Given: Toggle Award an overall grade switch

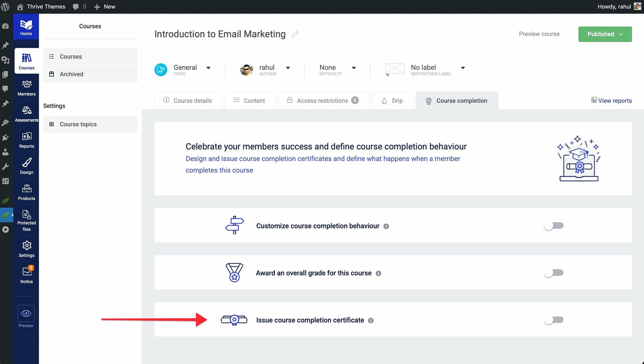Looking at the screenshot, I should point(554,273).
